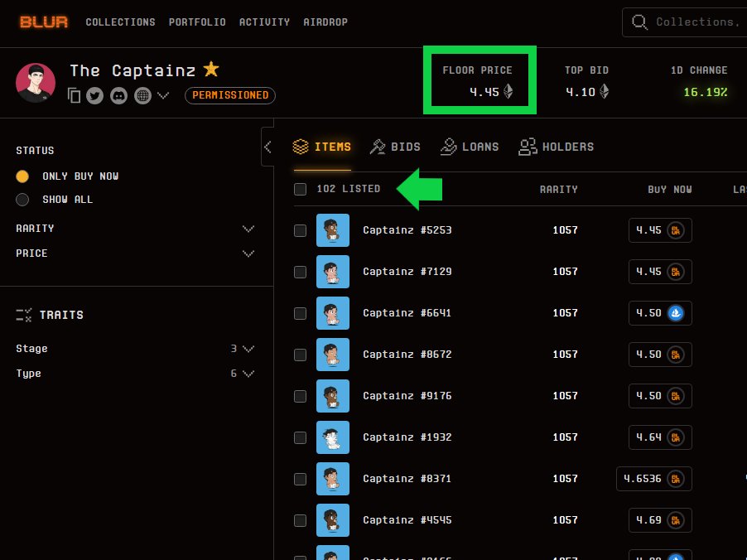Switch to the Items tab

(322, 147)
